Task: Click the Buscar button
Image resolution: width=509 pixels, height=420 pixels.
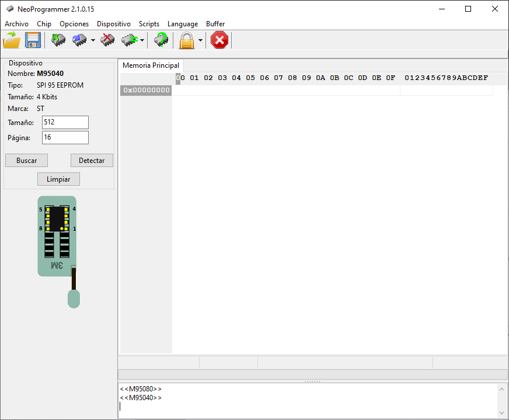Action: (x=27, y=161)
